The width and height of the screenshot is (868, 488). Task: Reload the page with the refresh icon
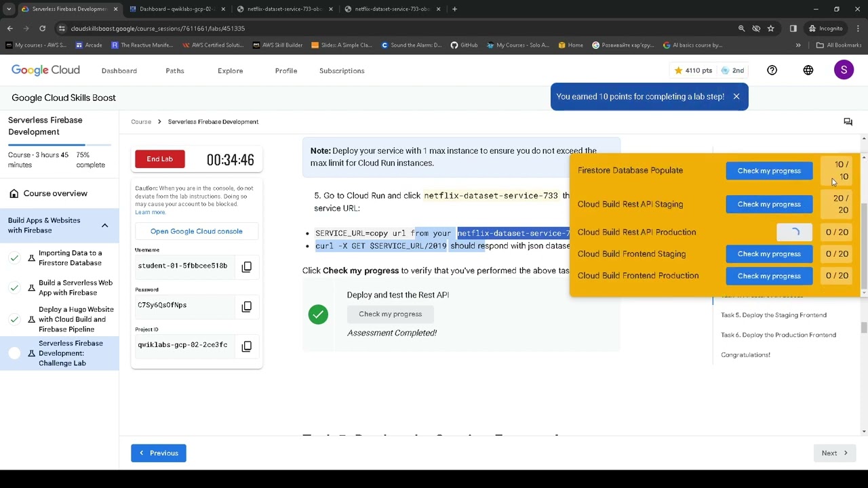42,28
